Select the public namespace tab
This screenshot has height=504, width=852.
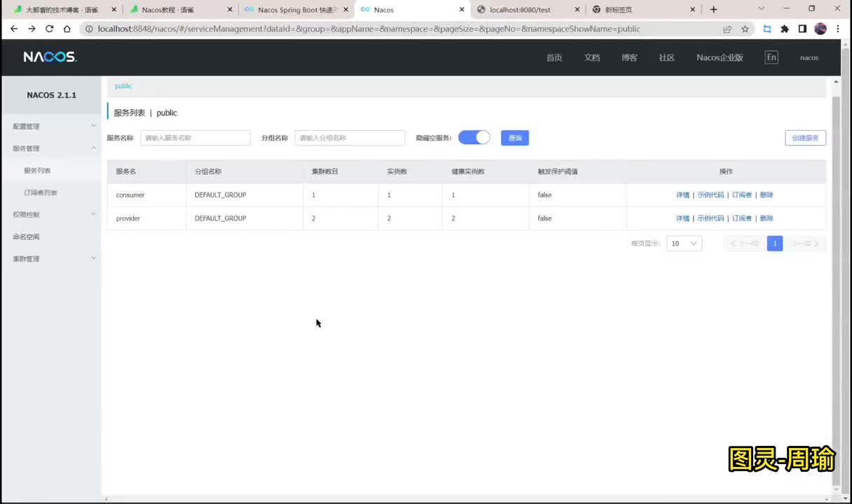(x=123, y=86)
